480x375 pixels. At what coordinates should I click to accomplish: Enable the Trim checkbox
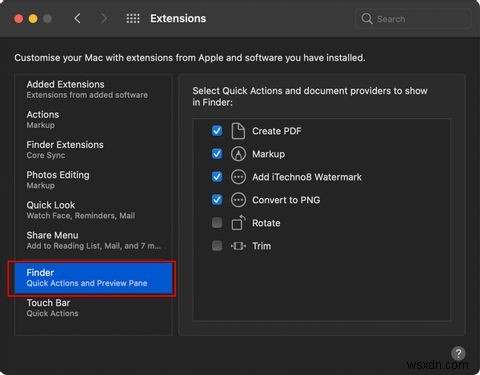coord(217,246)
